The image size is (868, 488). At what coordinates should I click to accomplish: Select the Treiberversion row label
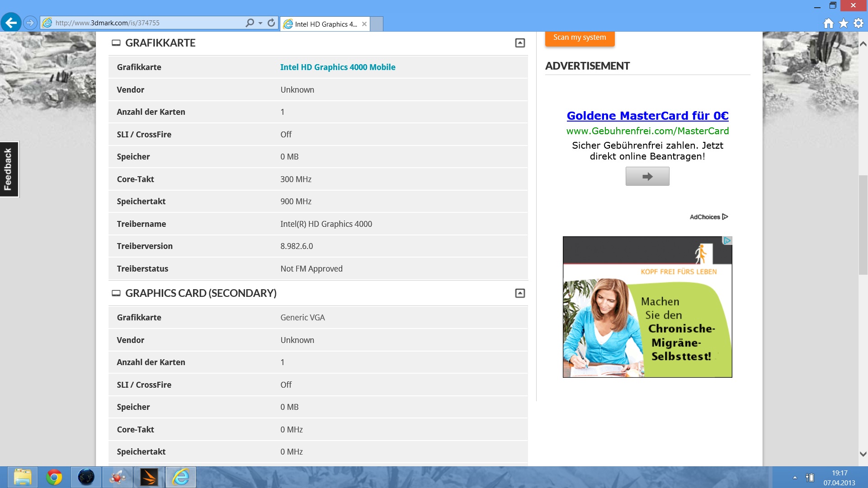coord(145,246)
